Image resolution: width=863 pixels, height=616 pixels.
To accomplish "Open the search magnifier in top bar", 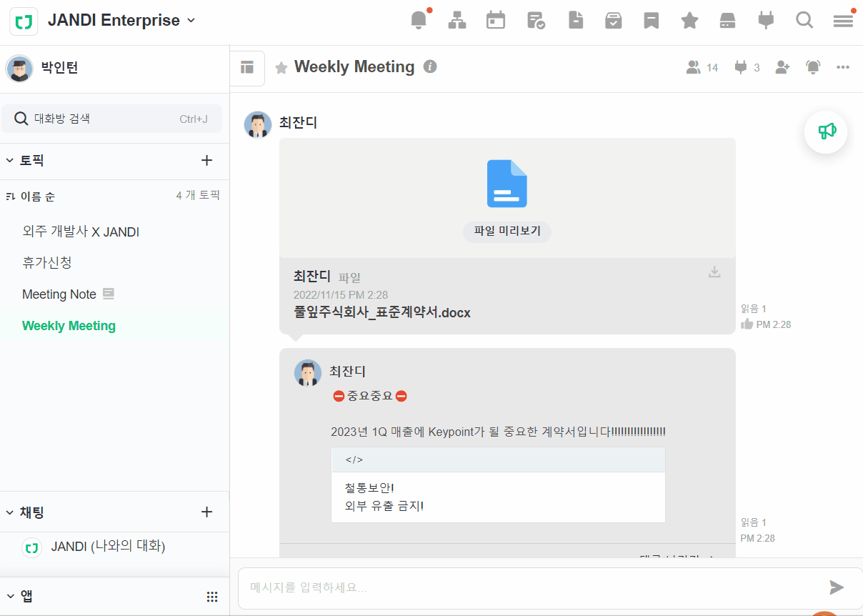I will tap(804, 21).
